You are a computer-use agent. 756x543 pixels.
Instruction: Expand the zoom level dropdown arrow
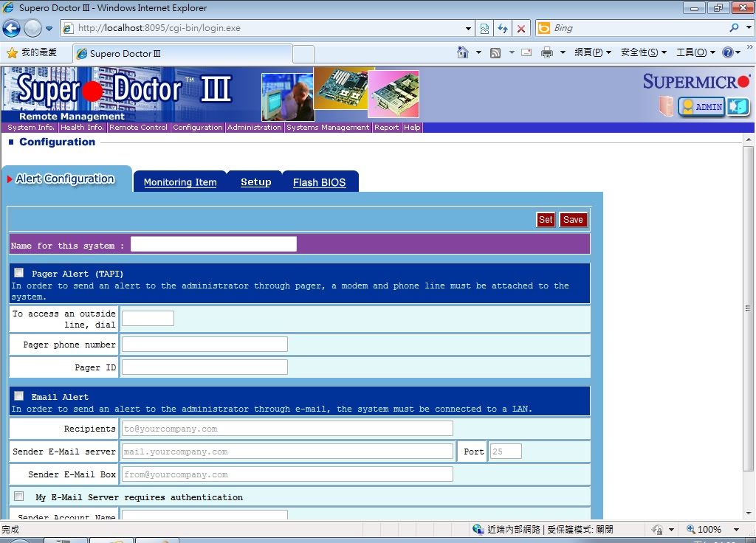(x=736, y=529)
